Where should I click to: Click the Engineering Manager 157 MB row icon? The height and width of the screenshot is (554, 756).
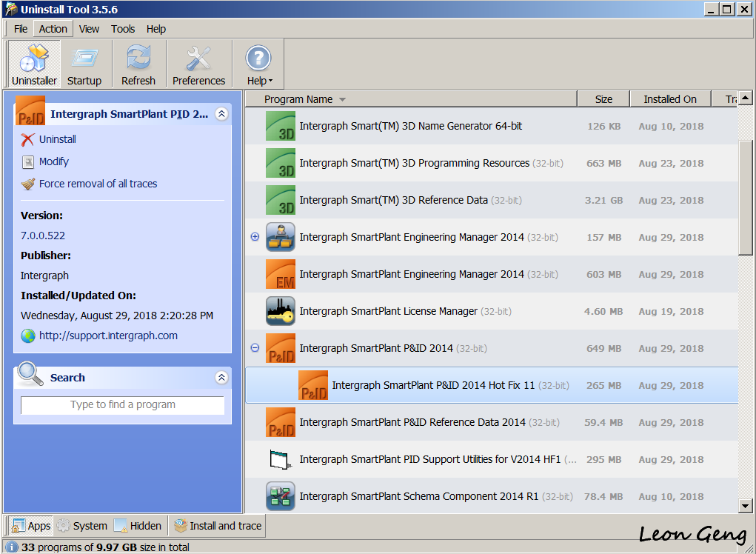[281, 237]
